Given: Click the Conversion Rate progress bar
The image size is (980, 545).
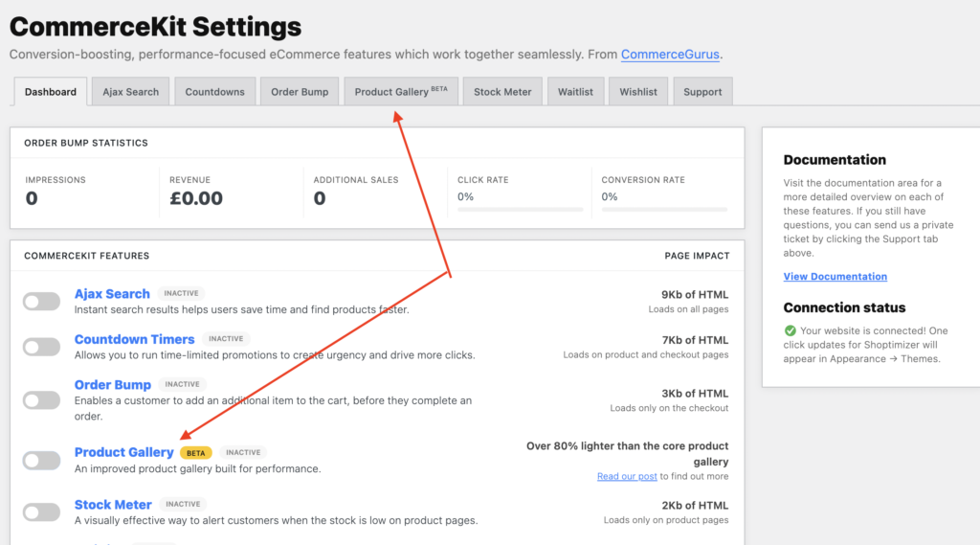Looking at the screenshot, I should 664,210.
